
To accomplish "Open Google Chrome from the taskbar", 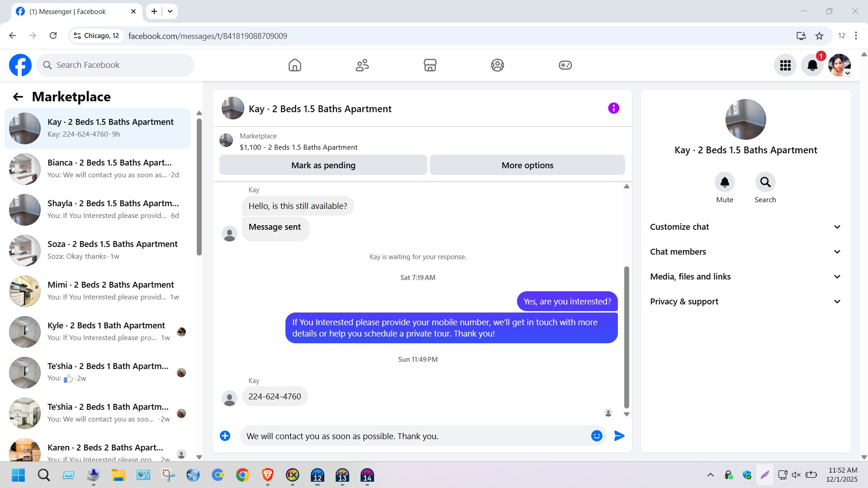I will click(x=242, y=475).
